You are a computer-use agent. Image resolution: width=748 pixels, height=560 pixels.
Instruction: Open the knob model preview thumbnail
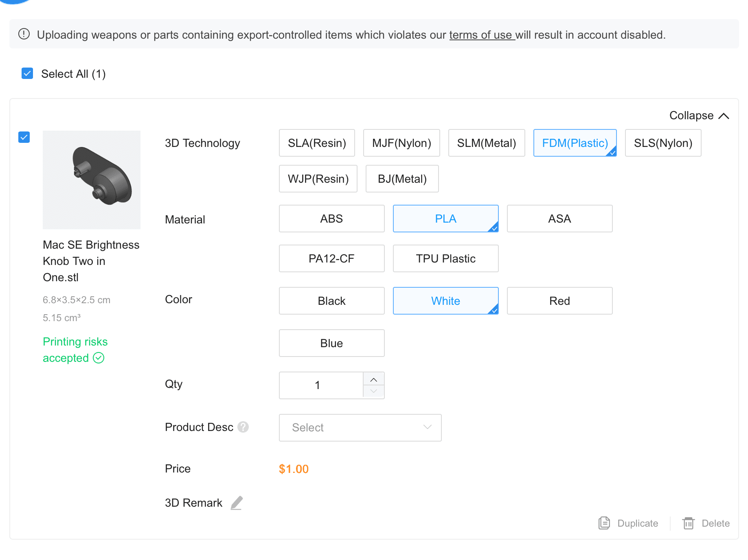92,179
